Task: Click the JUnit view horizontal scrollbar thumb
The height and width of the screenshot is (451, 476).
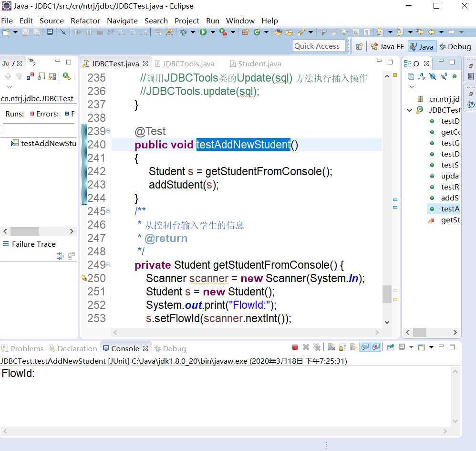Action: [x=25, y=231]
